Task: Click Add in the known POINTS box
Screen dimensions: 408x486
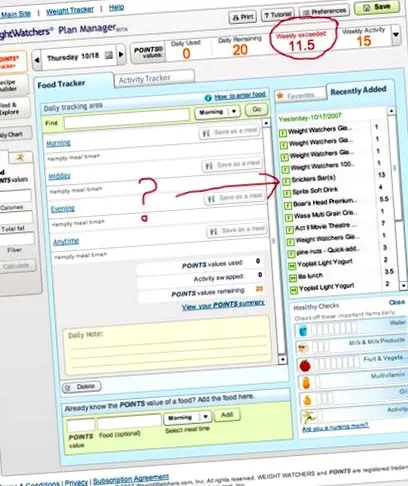Action: tap(227, 415)
